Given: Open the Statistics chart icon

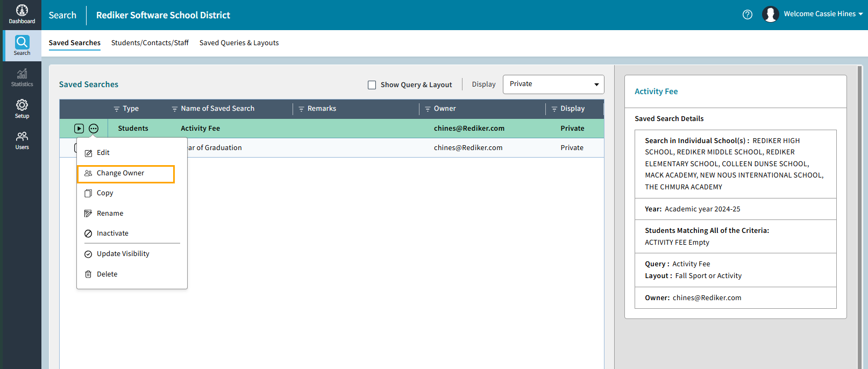Looking at the screenshot, I should pos(22,74).
